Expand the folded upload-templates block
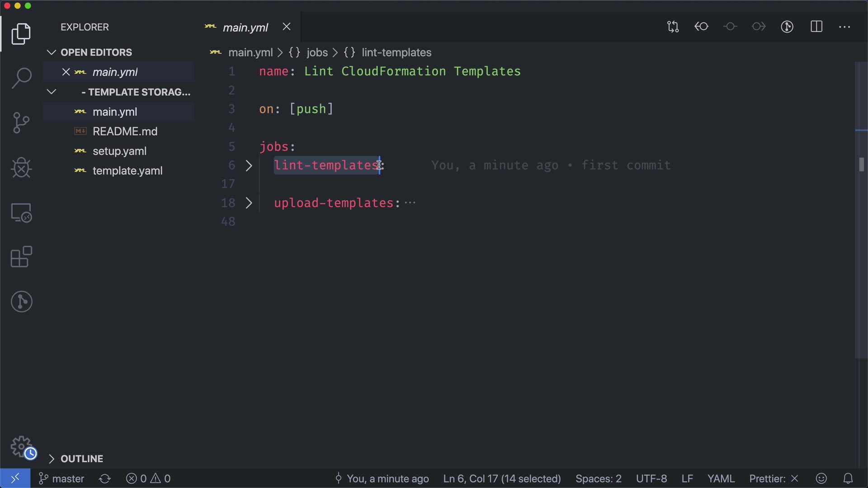 click(249, 203)
